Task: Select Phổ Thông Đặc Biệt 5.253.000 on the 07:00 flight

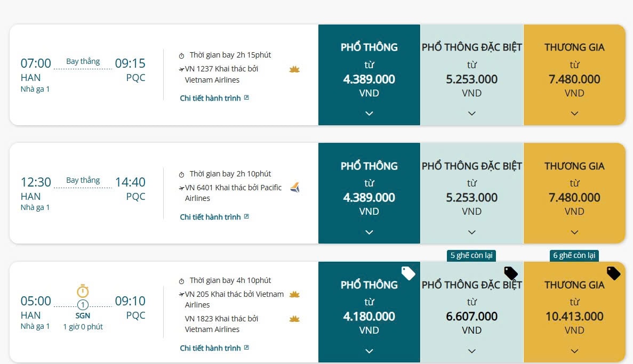Action: coord(471,79)
